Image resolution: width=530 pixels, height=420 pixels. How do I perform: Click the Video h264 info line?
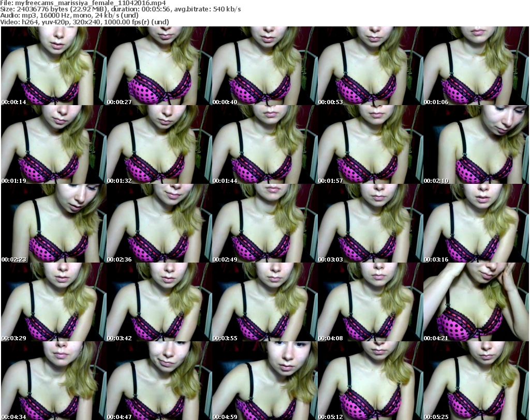(x=84, y=22)
